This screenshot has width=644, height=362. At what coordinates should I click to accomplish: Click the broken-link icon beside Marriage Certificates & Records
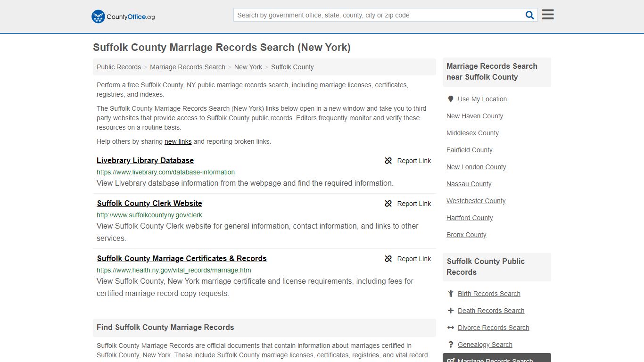pos(388,259)
